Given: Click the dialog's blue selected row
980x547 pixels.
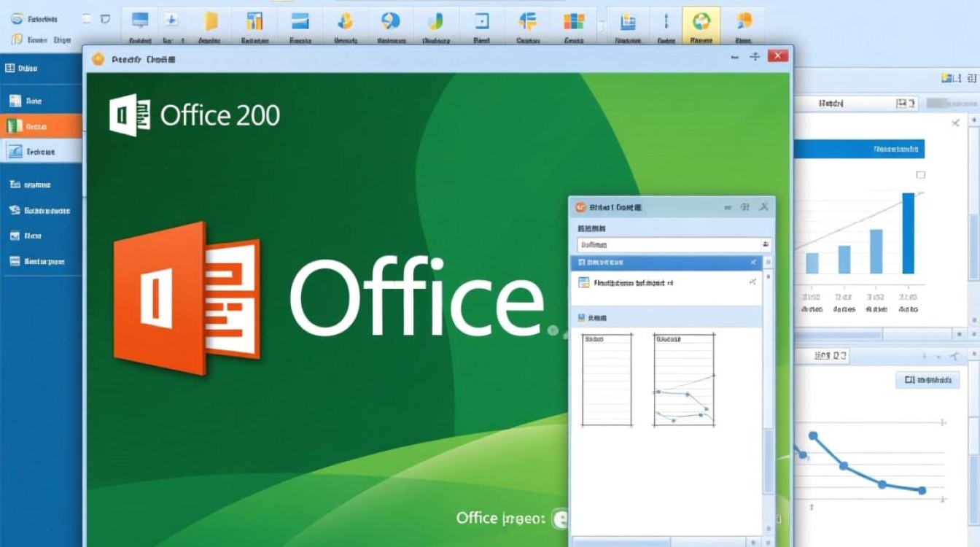Looking at the screenshot, I should coord(666,262).
